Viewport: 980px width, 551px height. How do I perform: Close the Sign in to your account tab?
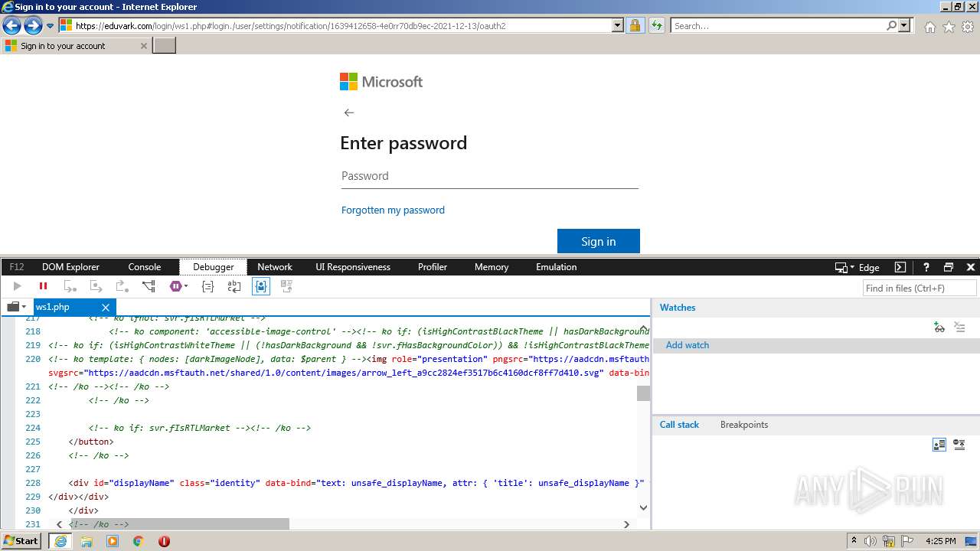[143, 46]
